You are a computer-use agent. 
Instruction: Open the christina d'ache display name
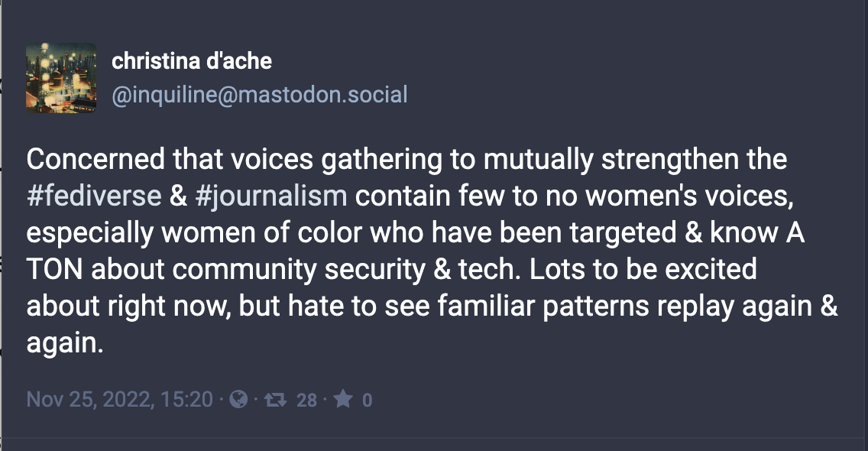[192, 61]
